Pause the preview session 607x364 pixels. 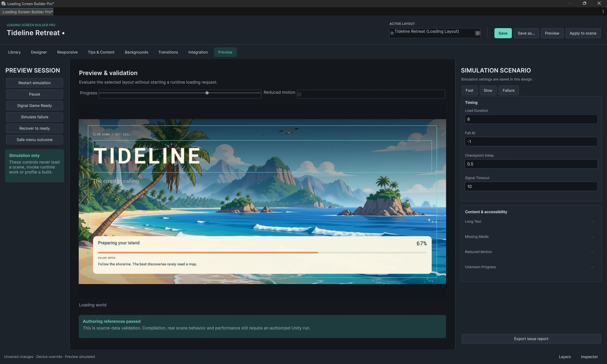[34, 94]
